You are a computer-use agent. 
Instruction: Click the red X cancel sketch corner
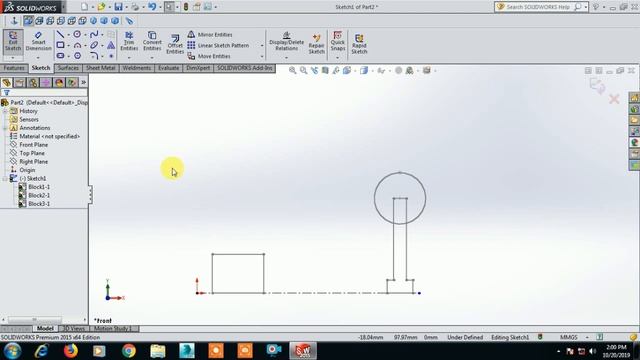(x=614, y=99)
